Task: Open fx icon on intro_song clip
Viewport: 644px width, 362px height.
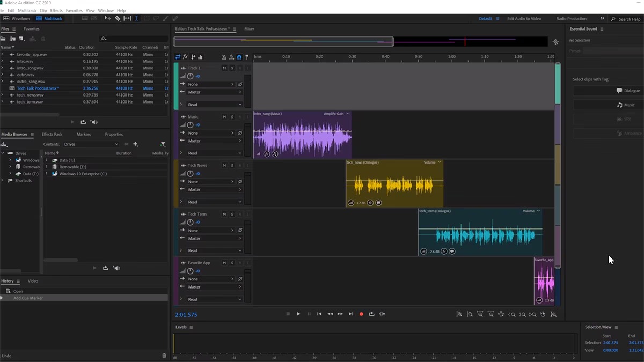Action: pos(266,154)
